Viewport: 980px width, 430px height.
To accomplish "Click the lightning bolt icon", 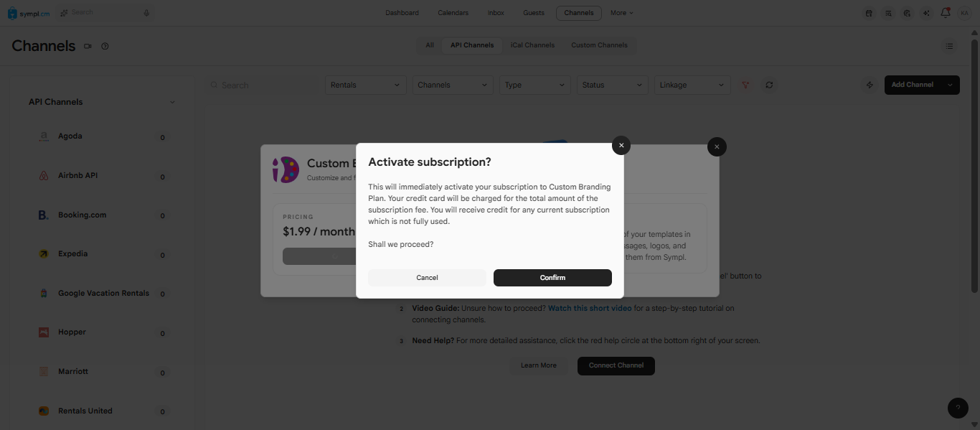I will 870,85.
